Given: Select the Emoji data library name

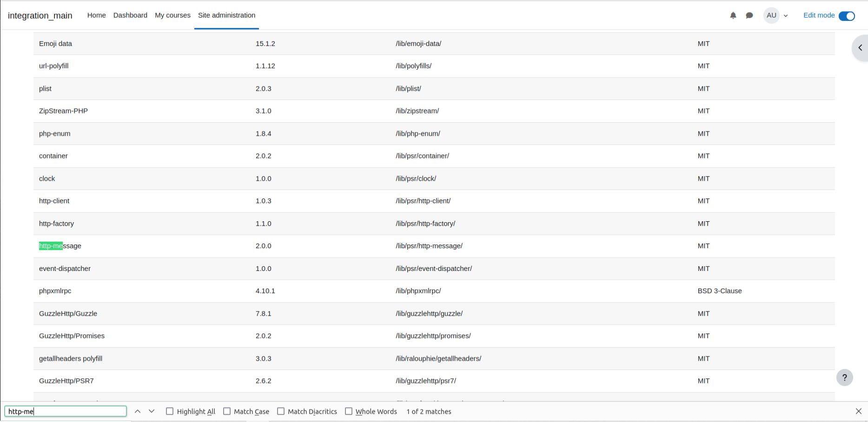Looking at the screenshot, I should point(55,44).
